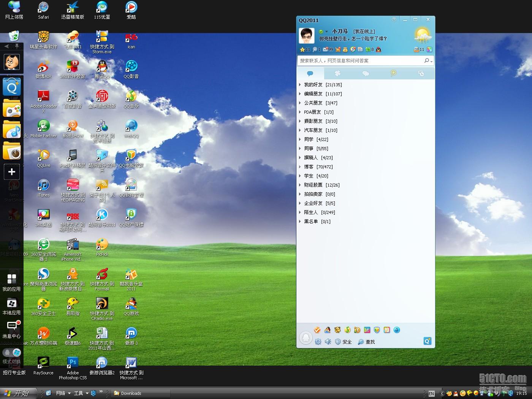Open the Adobe Photoshop CS5 desktop shortcut
The width and height of the screenshot is (532, 399).
[73, 368]
